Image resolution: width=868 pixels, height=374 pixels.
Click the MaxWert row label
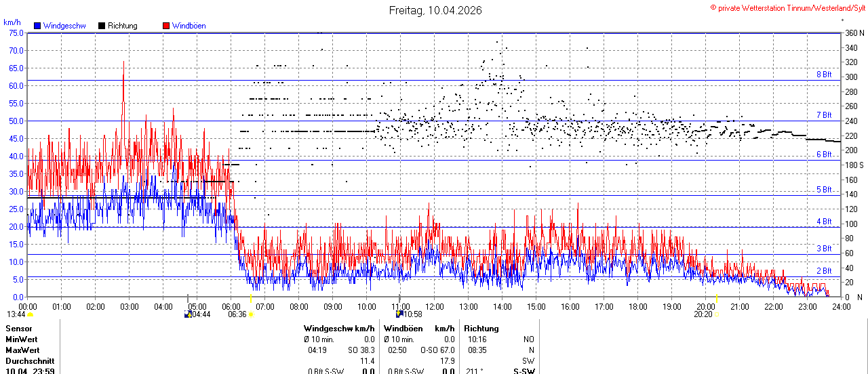[x=22, y=350]
